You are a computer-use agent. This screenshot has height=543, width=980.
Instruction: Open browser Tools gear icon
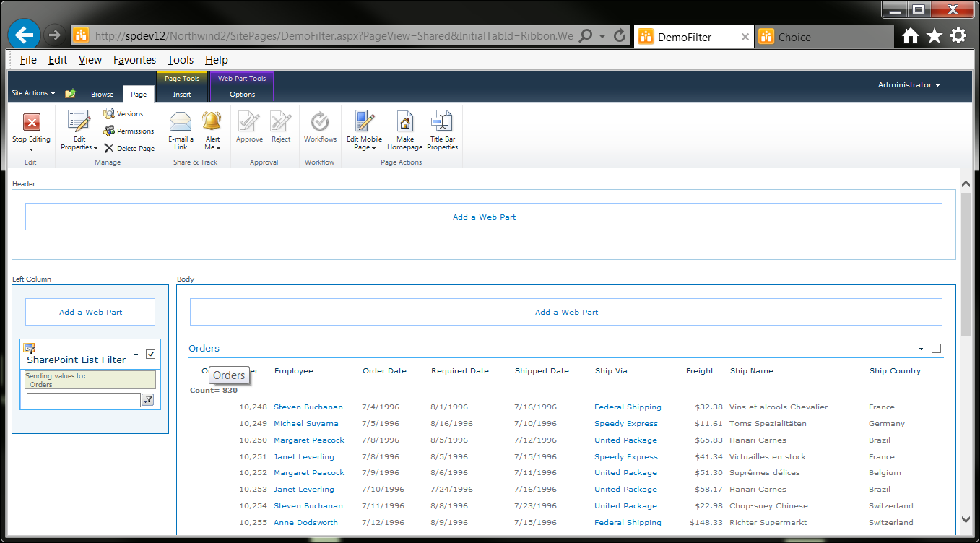point(958,36)
